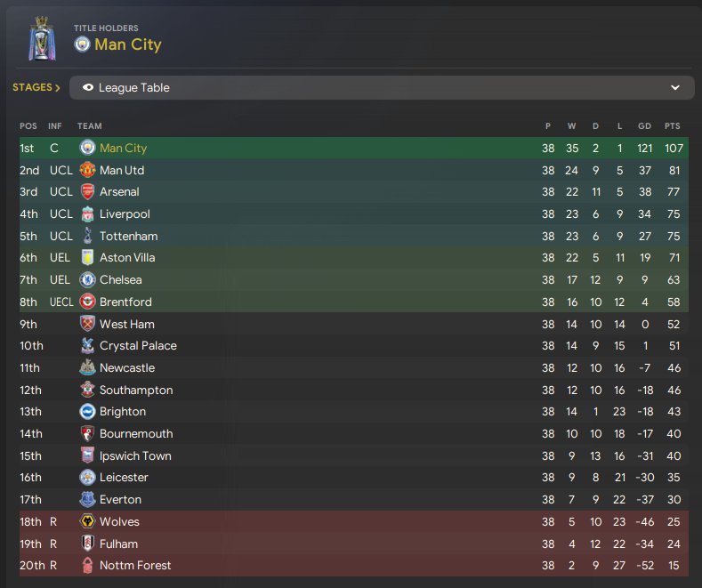Click the Liverpool club badge
Viewport: 702px width, 588px height.
pyautogui.click(x=87, y=214)
